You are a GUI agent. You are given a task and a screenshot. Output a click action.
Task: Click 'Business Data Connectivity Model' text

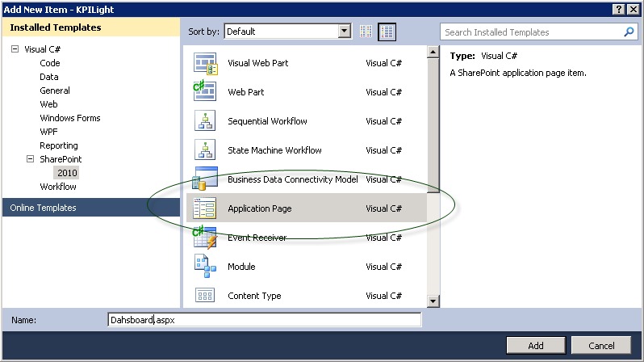coord(292,179)
